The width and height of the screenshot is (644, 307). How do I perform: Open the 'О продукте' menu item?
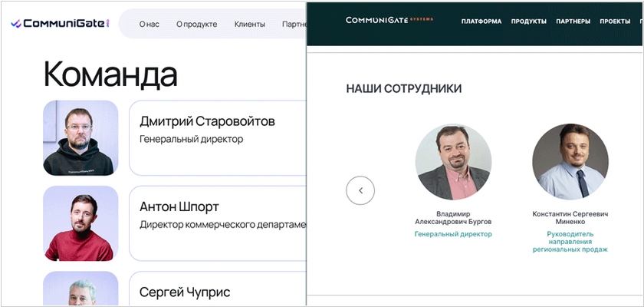pos(197,25)
